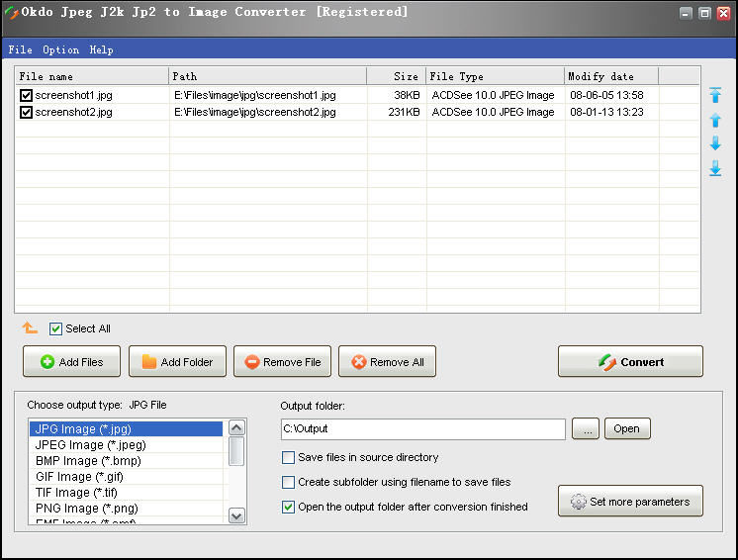This screenshot has height=560, width=738.
Task: Select JPG Image (*.jpg) output type
Action: (x=126, y=429)
